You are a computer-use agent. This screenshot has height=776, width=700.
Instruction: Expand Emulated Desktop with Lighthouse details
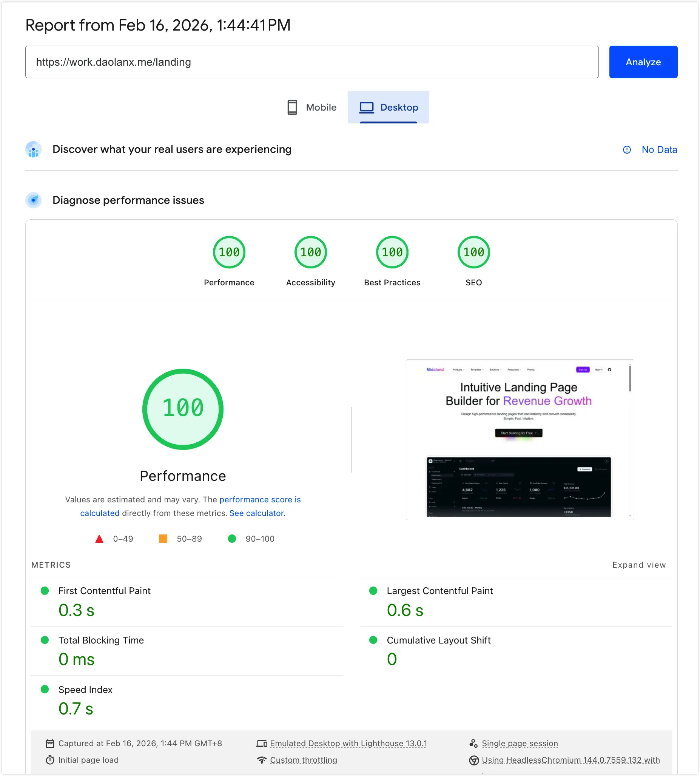pos(348,743)
